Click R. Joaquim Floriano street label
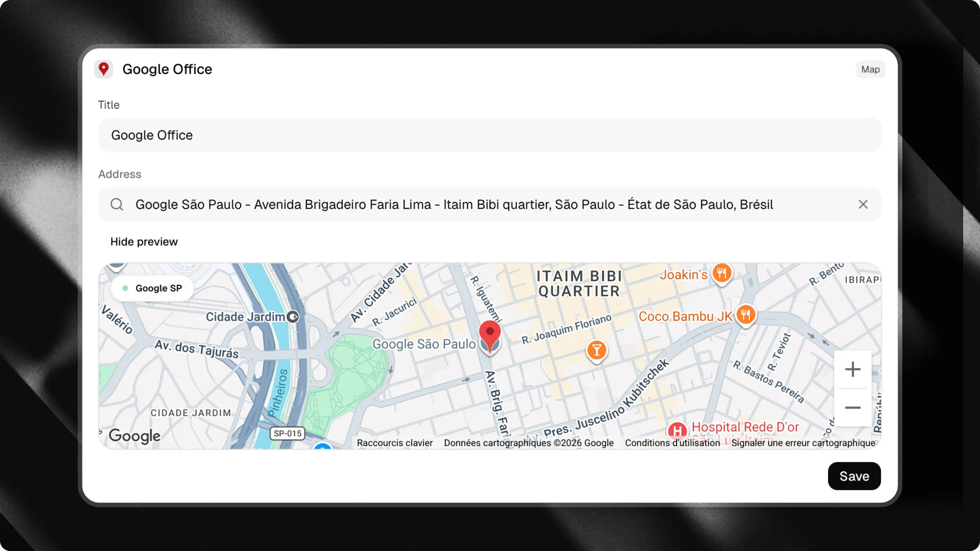This screenshot has width=980, height=551. (567, 329)
